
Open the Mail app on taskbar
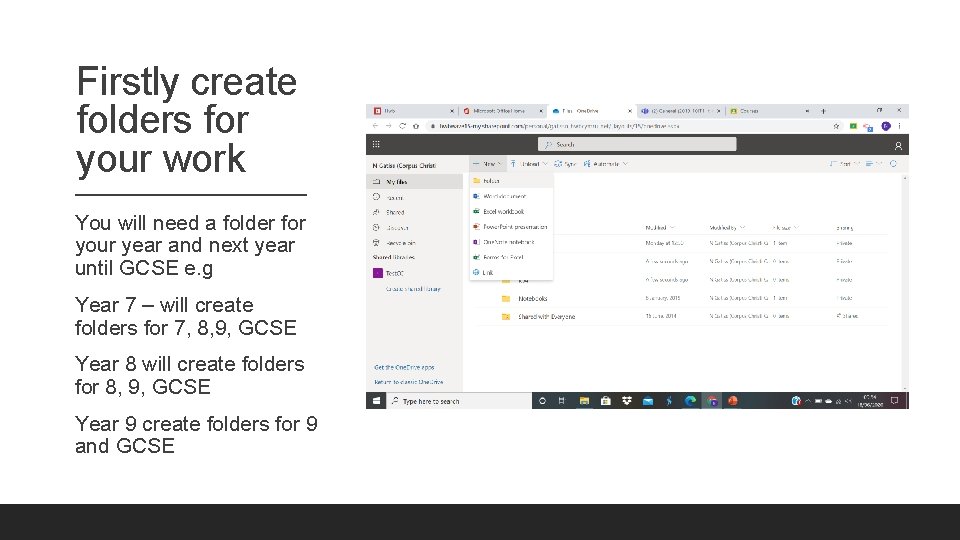[x=648, y=401]
